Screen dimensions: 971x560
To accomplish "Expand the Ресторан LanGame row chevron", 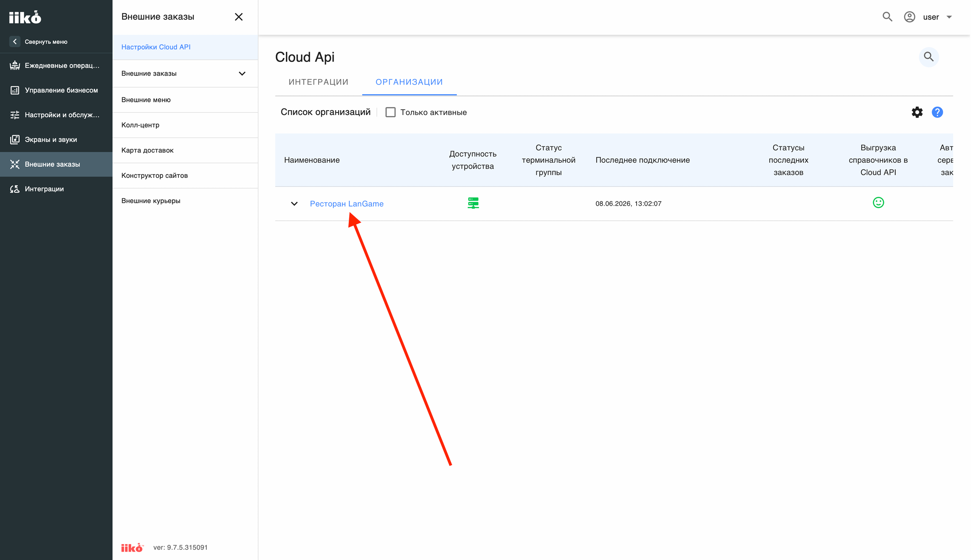I will 294,204.
